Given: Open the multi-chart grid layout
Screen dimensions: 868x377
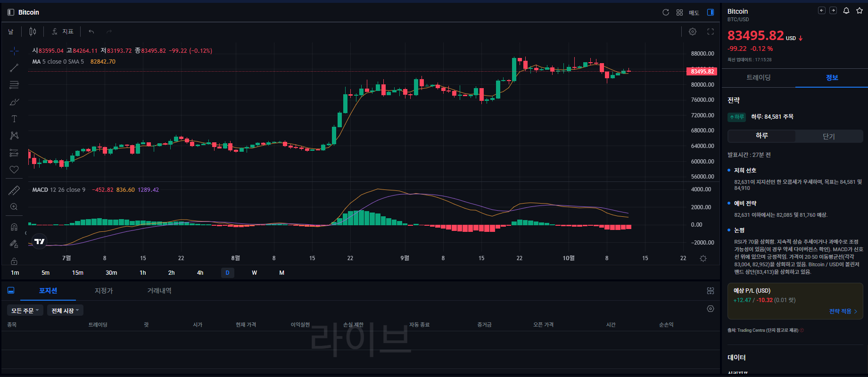Looking at the screenshot, I should (x=679, y=12).
